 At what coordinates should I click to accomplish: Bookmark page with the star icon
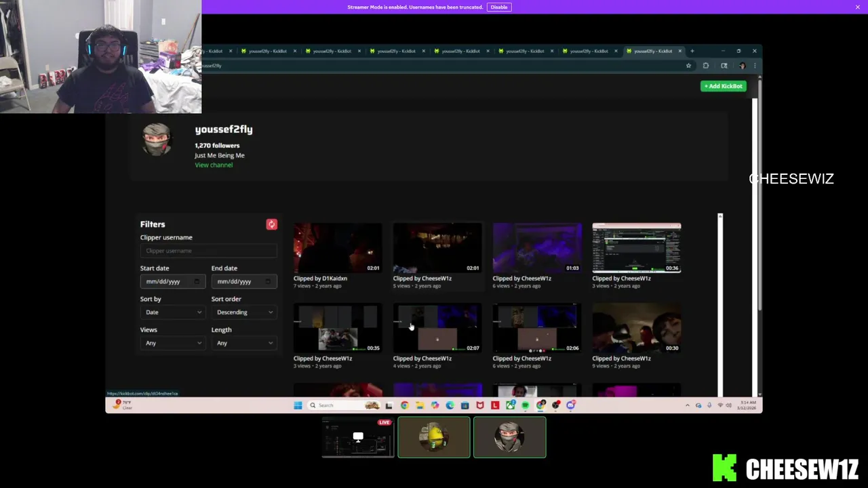click(688, 66)
